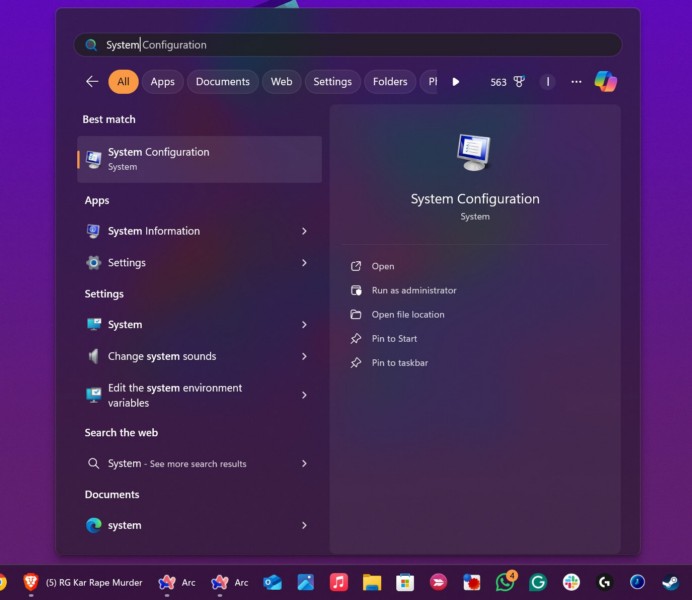Expand the system document result chevron
Screen dimensions: 692x600
[x=304, y=525]
